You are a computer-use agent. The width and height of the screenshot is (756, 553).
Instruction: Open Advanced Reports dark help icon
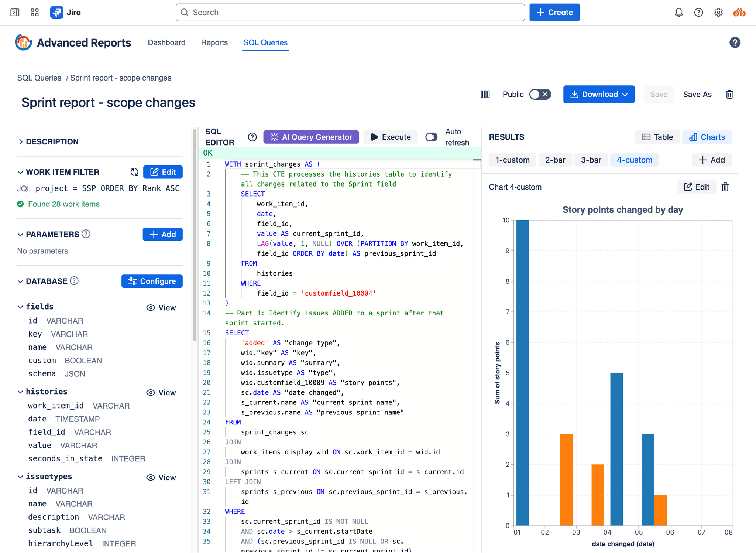click(x=735, y=42)
